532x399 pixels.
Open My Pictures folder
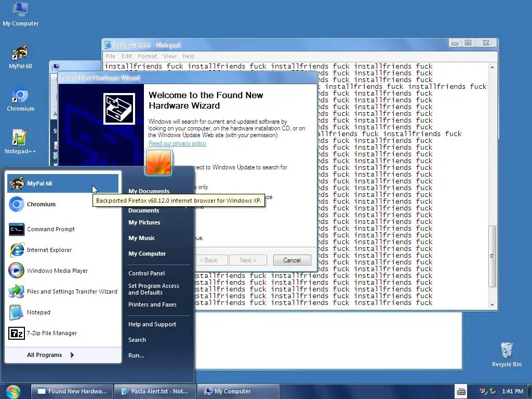(x=144, y=222)
